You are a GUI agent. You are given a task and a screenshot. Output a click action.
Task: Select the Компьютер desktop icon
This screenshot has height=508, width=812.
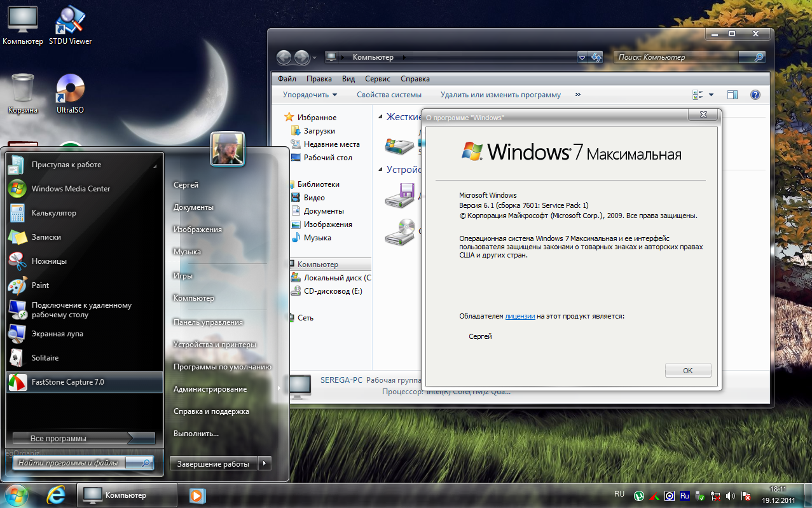pyautogui.click(x=23, y=25)
